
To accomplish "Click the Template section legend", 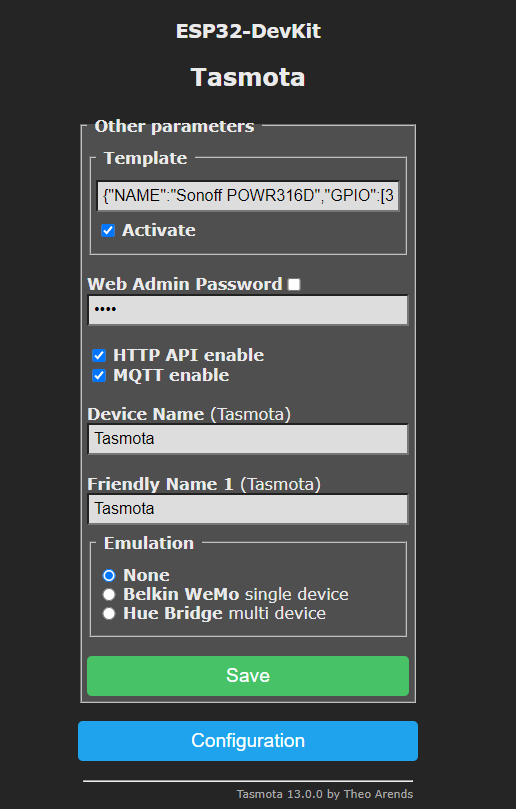I will [146, 158].
